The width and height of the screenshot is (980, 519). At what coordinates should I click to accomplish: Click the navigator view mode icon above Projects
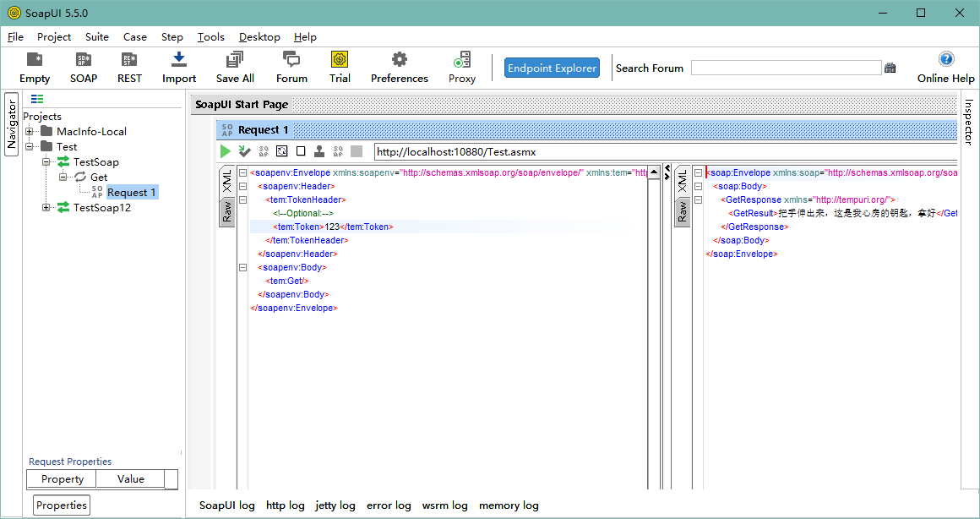click(37, 99)
